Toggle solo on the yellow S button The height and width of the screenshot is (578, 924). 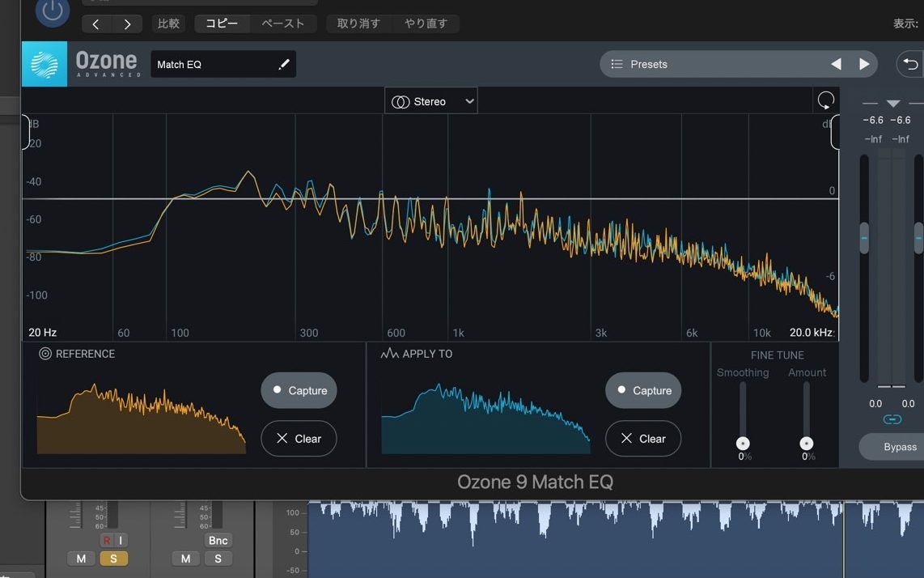coord(114,559)
